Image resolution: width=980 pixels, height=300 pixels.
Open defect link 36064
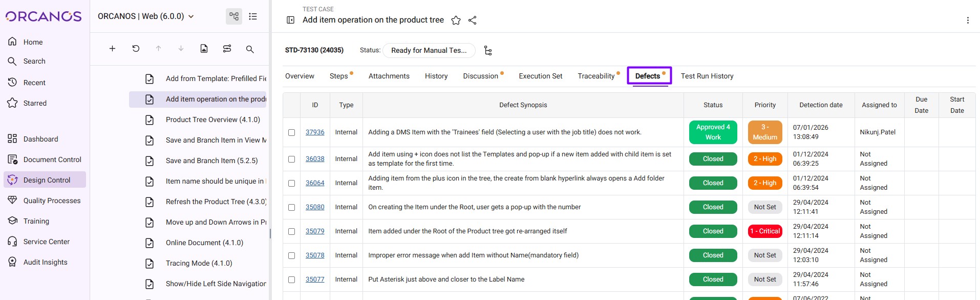tap(315, 183)
